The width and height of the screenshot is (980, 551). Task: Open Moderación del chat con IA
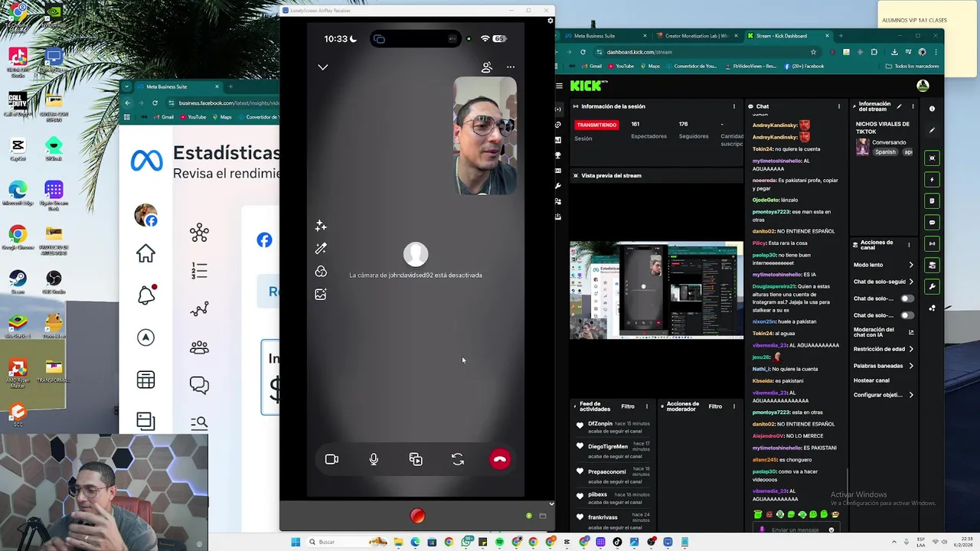(884, 332)
